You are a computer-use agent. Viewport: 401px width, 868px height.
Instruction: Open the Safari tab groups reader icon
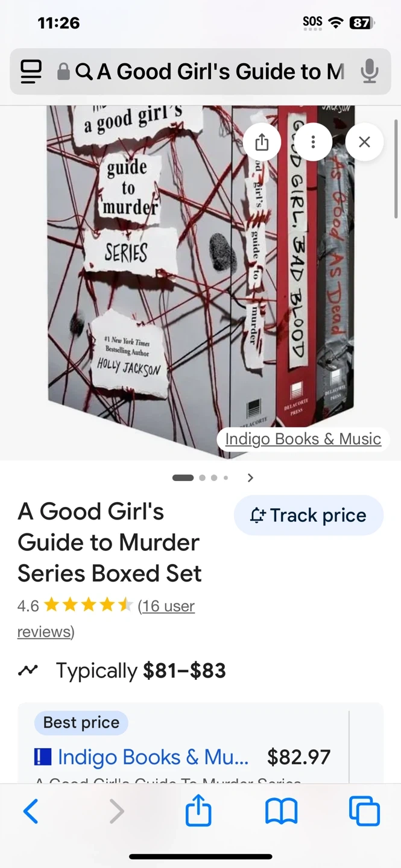(31, 72)
